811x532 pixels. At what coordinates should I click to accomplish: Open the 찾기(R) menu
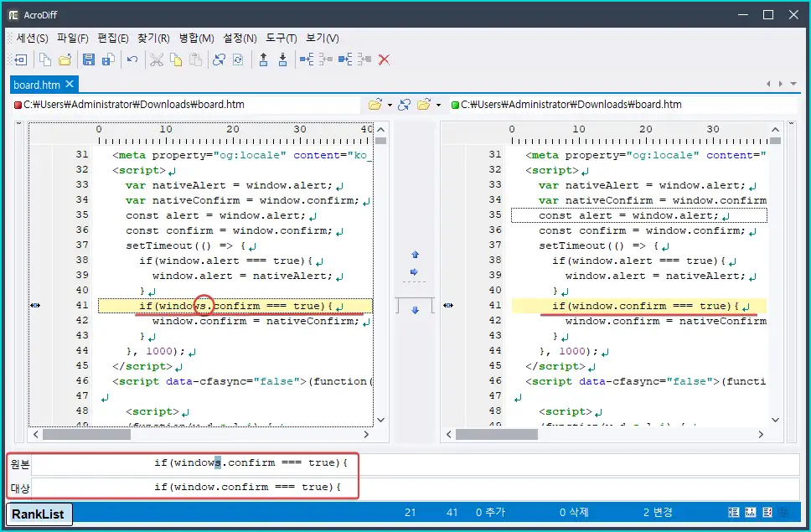(x=153, y=39)
